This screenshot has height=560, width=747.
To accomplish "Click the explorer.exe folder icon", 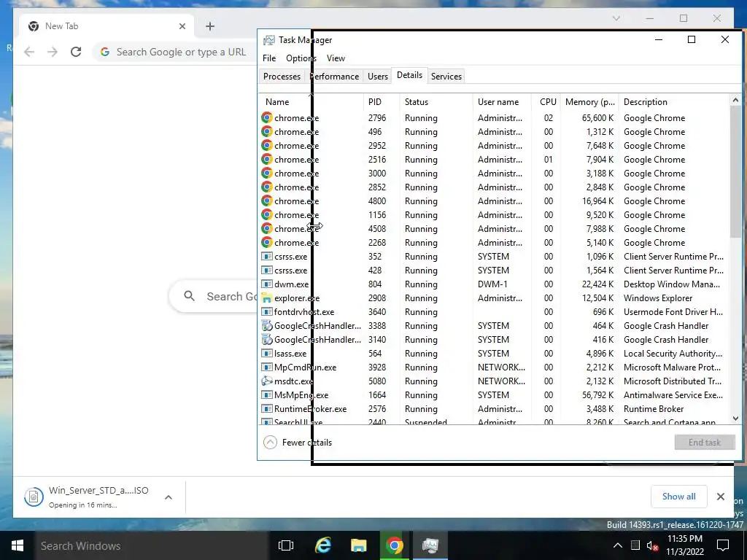I will tap(267, 298).
